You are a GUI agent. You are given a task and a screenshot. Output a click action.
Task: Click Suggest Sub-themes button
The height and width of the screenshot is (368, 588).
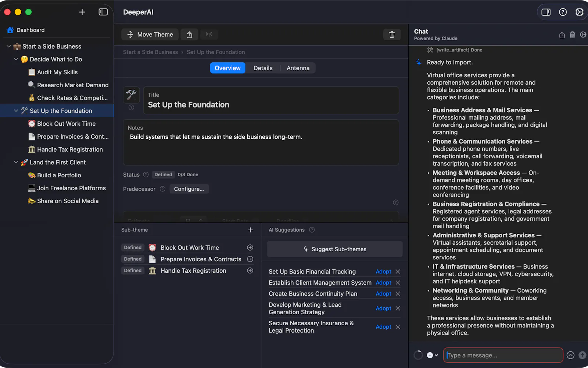335,249
